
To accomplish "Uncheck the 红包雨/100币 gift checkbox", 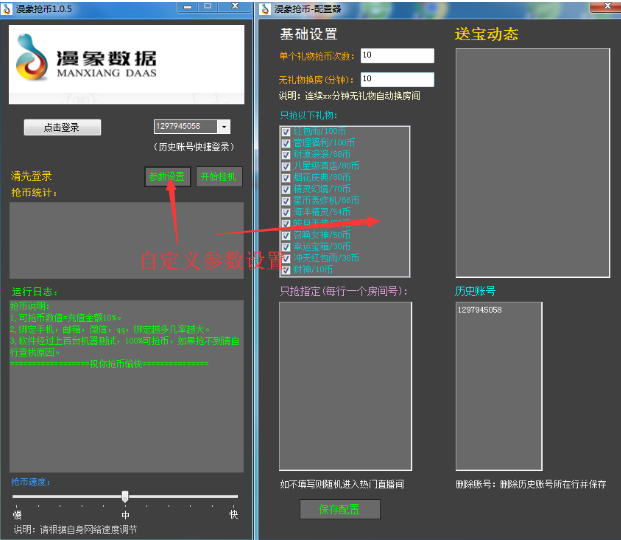I will [x=286, y=132].
